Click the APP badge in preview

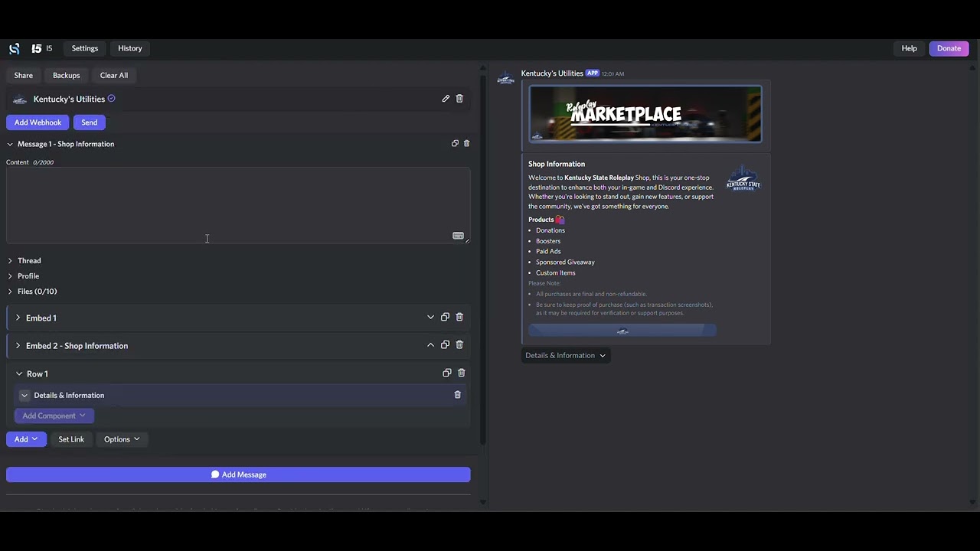pos(593,73)
